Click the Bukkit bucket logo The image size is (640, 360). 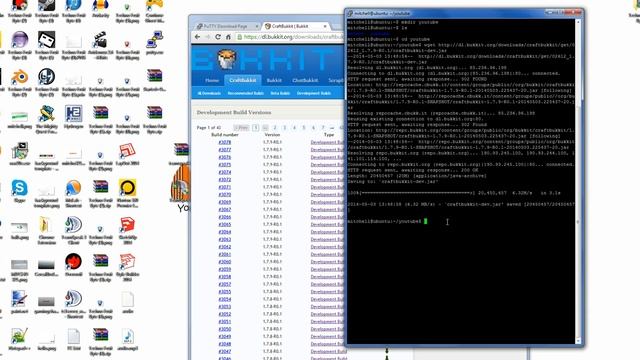(x=226, y=60)
